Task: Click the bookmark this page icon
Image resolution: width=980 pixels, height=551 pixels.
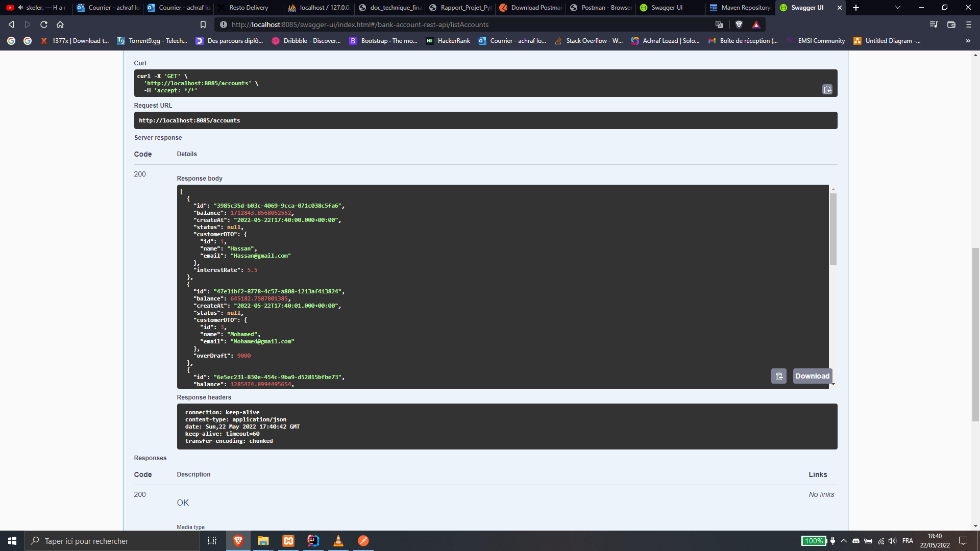Action: (x=203, y=24)
